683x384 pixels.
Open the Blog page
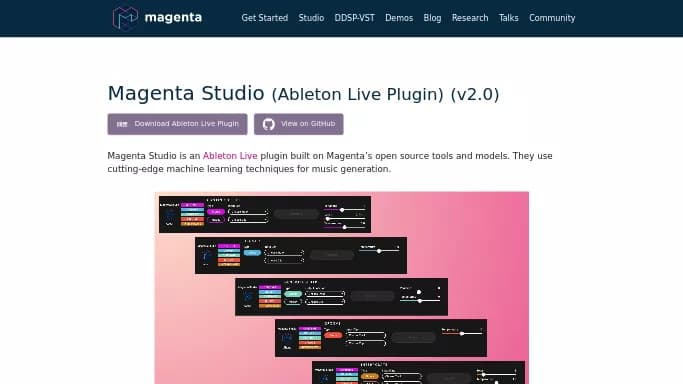432,18
